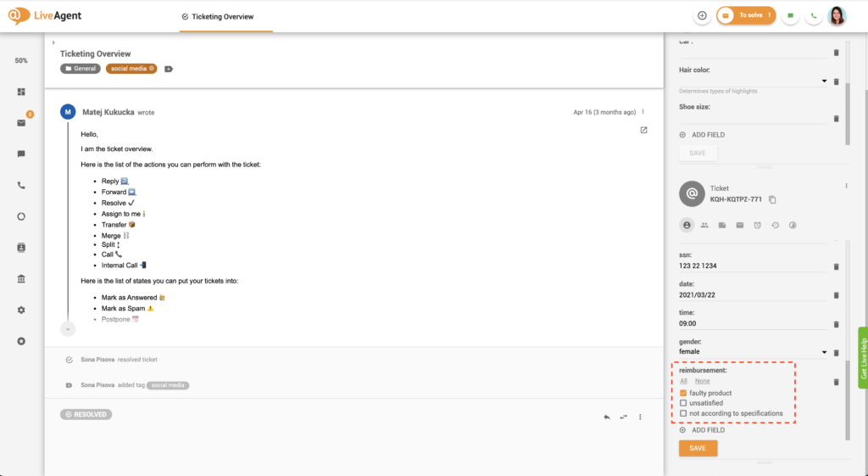Click the To solve button
Viewport: 868px width, 476px height.
tap(746, 15)
